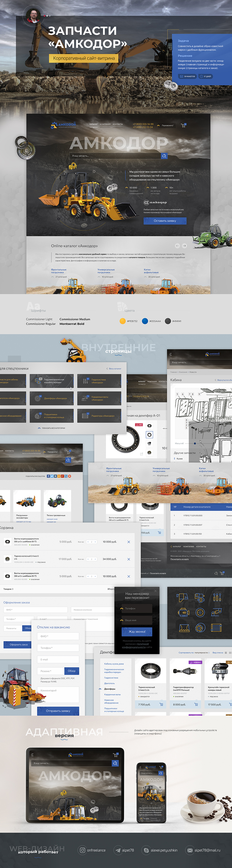Image resolution: width=232 pixels, height=868 pixels.
Task: Open the Демпферы «Амкодор» category tile
Action: 52,398
